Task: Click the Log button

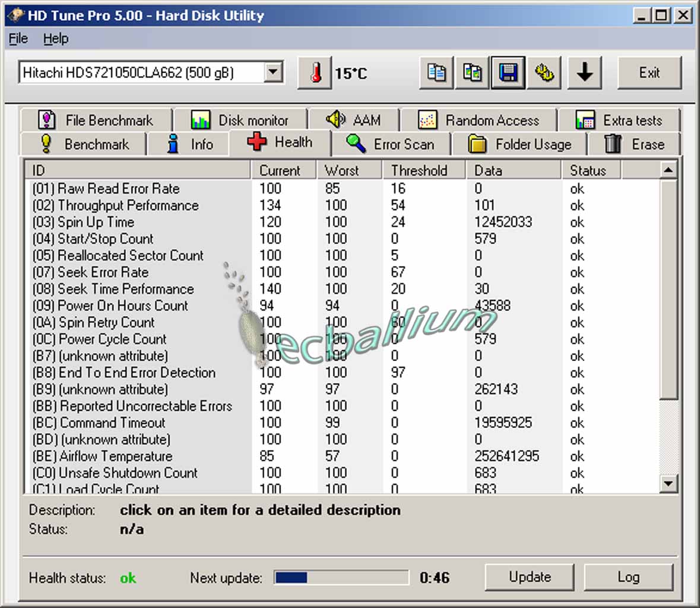Action: click(x=628, y=577)
